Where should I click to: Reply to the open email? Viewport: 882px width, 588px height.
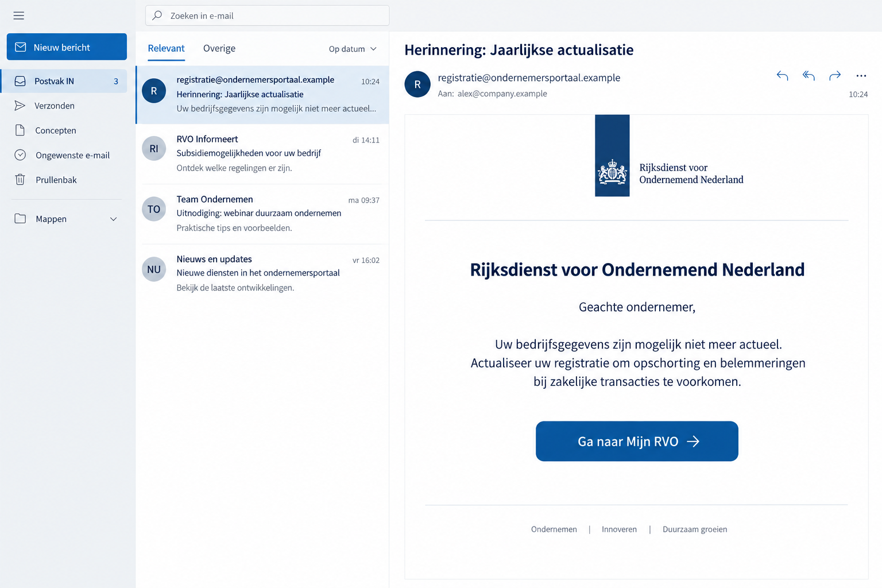pos(782,75)
